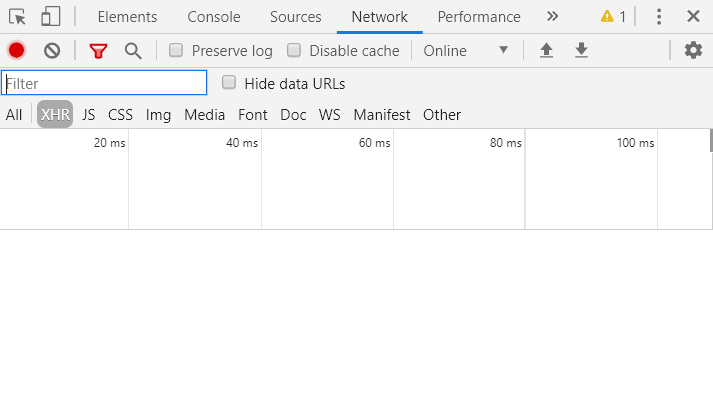Switch to the Console tab
This screenshot has height=415, width=713.
214,16
